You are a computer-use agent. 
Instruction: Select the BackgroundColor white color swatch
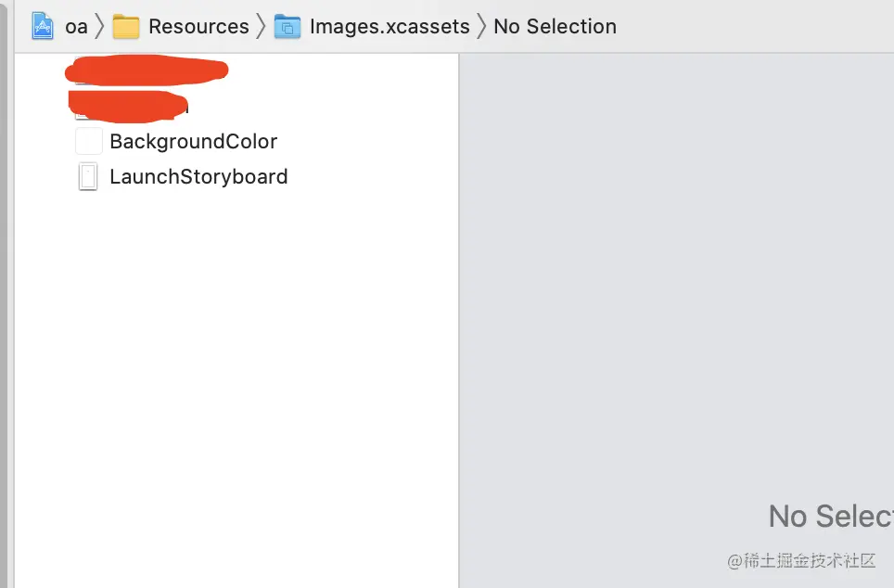coord(88,141)
